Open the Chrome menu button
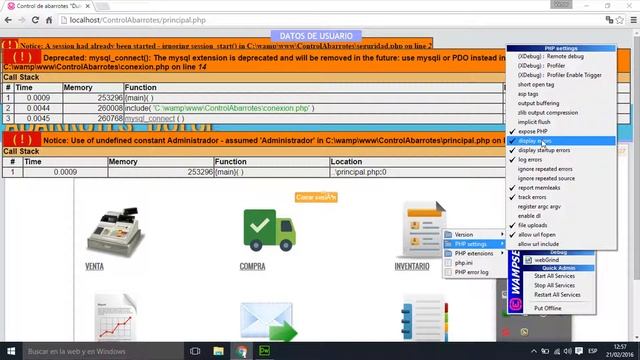The image size is (640, 360). click(x=633, y=20)
